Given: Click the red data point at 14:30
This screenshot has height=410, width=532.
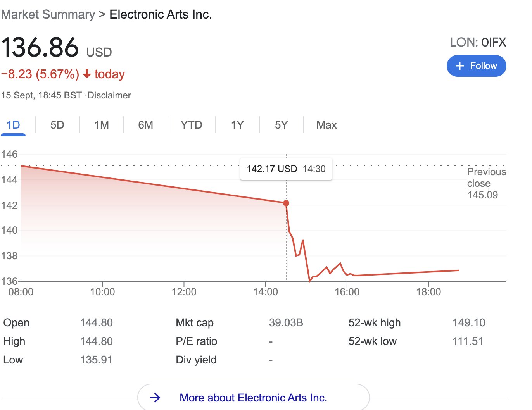Looking at the screenshot, I should 286,203.
